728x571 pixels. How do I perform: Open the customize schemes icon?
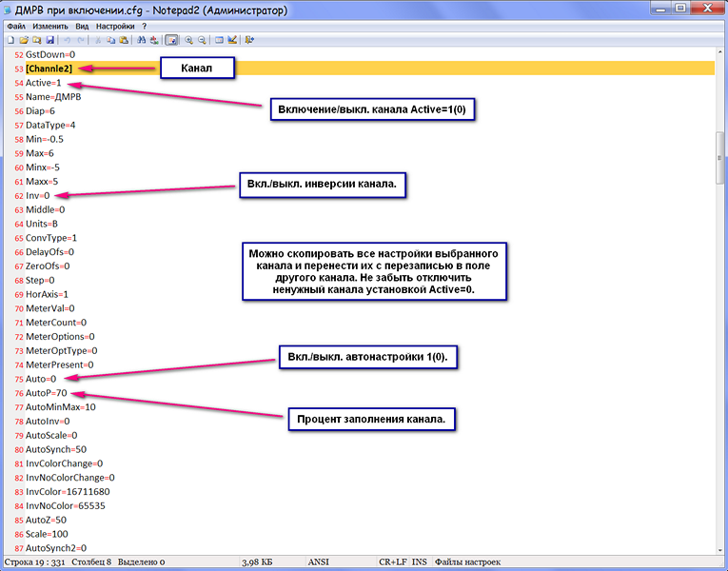[232, 40]
